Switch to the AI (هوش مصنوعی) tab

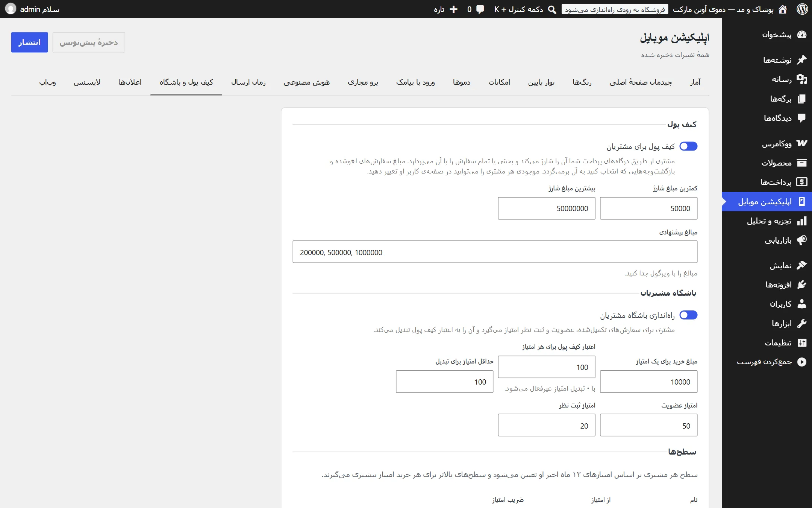306,82
